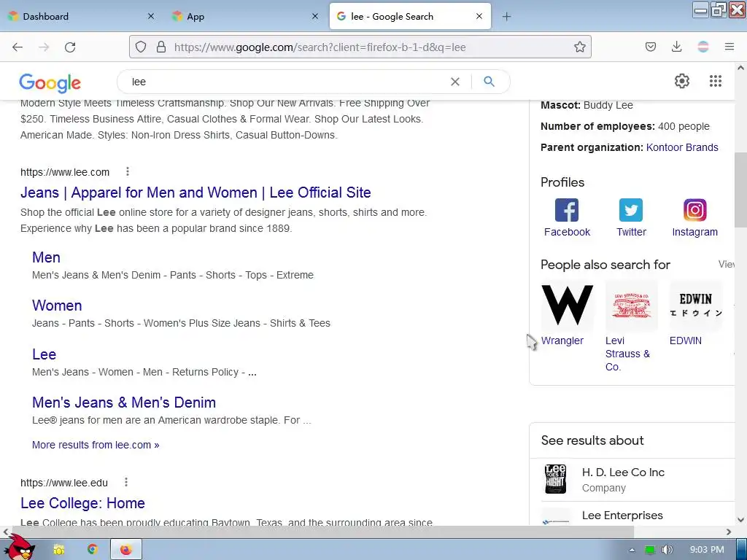Viewport: 747px width, 560px height.
Task: Click the address bar URL
Action: point(320,47)
